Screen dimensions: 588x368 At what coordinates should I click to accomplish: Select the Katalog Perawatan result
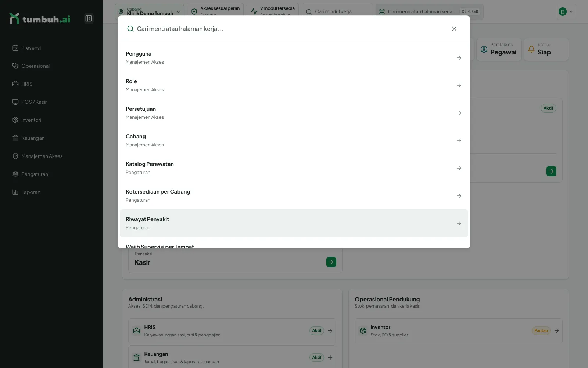294,168
